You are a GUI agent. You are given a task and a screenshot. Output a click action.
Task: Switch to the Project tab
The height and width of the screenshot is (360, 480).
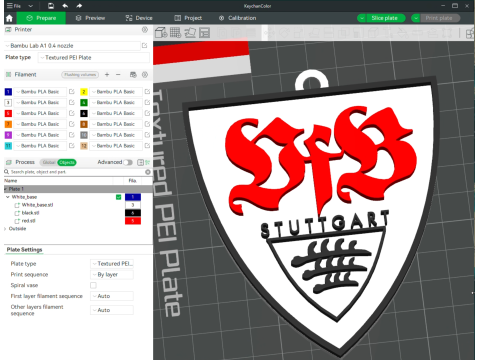[188, 18]
